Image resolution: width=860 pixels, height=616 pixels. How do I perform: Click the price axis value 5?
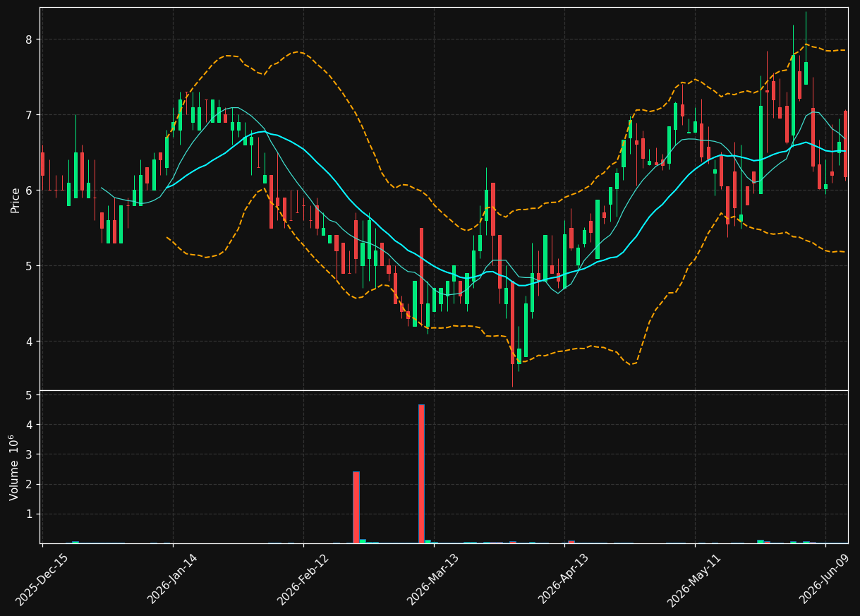point(30,266)
